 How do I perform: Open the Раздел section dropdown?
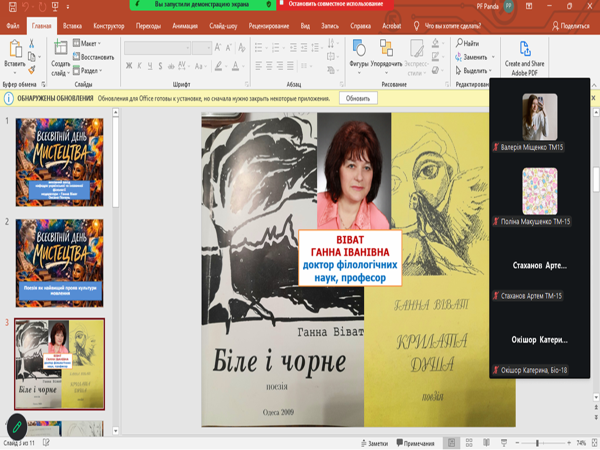point(88,71)
